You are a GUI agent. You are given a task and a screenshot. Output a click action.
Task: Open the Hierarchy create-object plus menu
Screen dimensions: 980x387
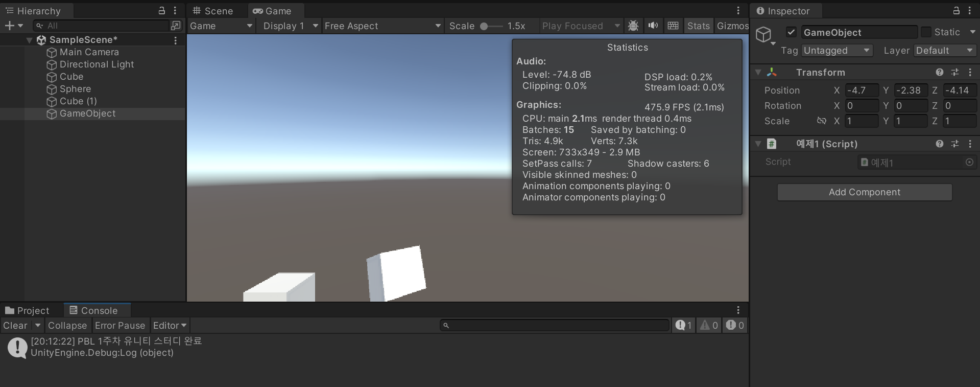pos(14,26)
